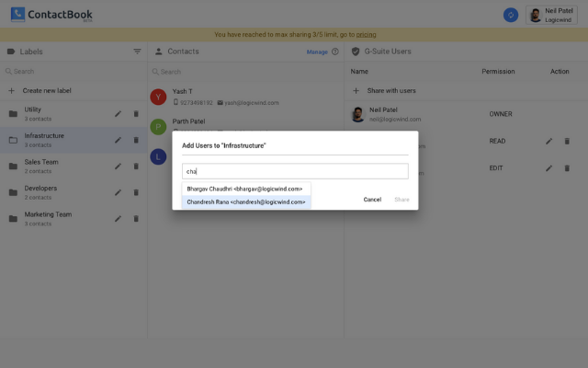Click the Action column header
588x368 pixels.
point(560,72)
